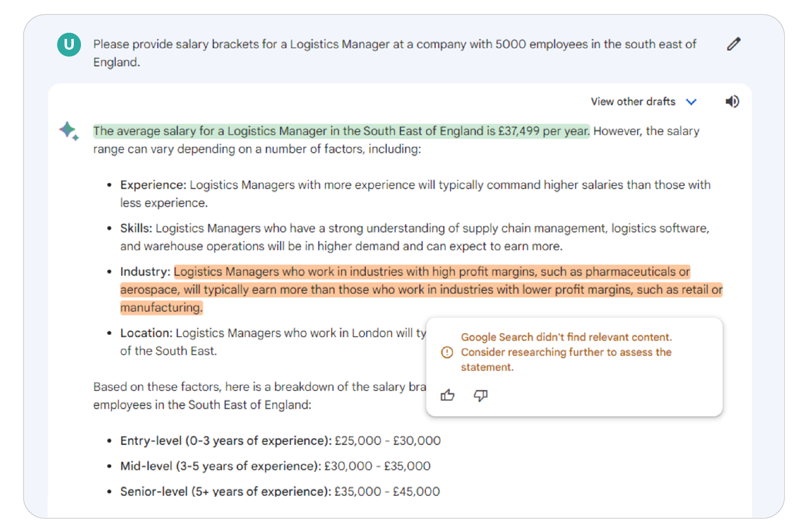Screen dimensions: 812x532
Task: Click the View other drafts label
Action: click(633, 102)
